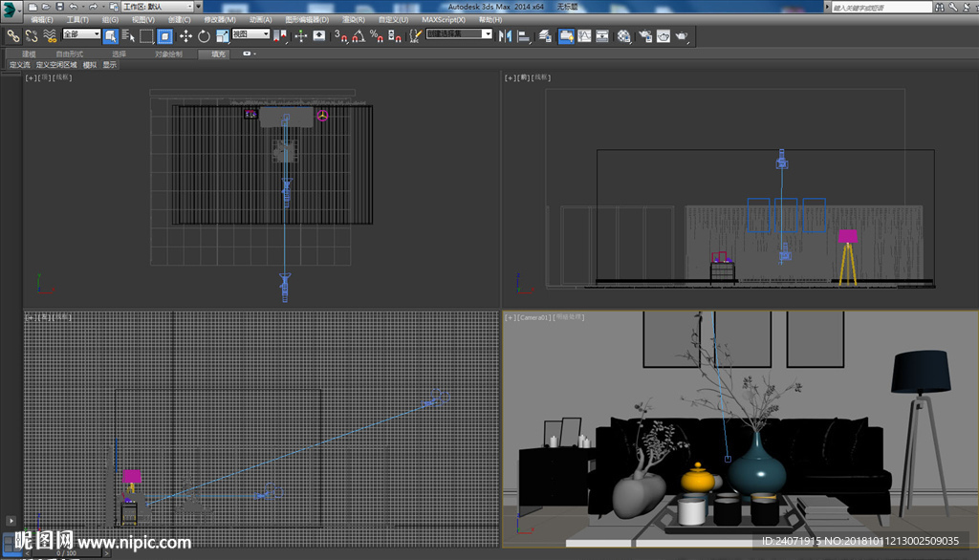Viewport: 979px width, 560px height.
Task: Click the next frame arrow on time slider
Action: (x=107, y=553)
